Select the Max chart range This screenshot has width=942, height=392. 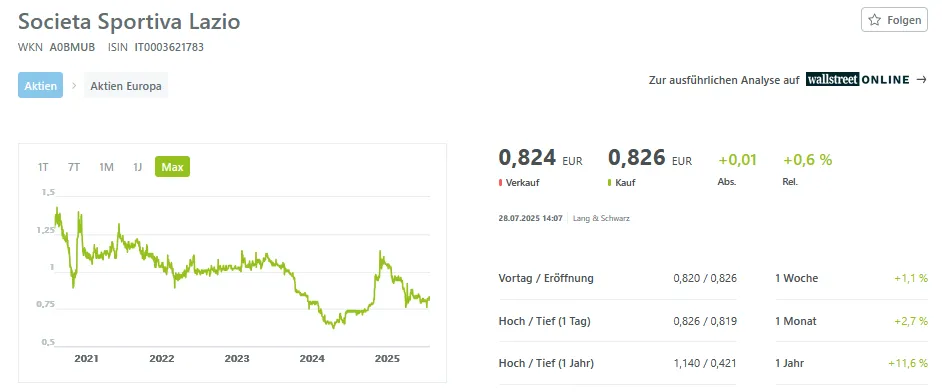point(172,167)
